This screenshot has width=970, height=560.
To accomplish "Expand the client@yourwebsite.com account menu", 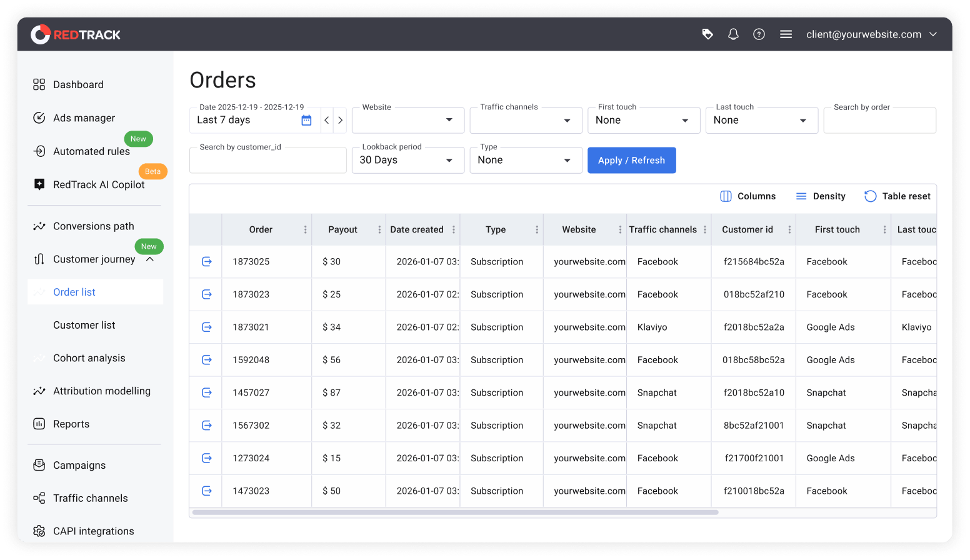I will coord(871,34).
